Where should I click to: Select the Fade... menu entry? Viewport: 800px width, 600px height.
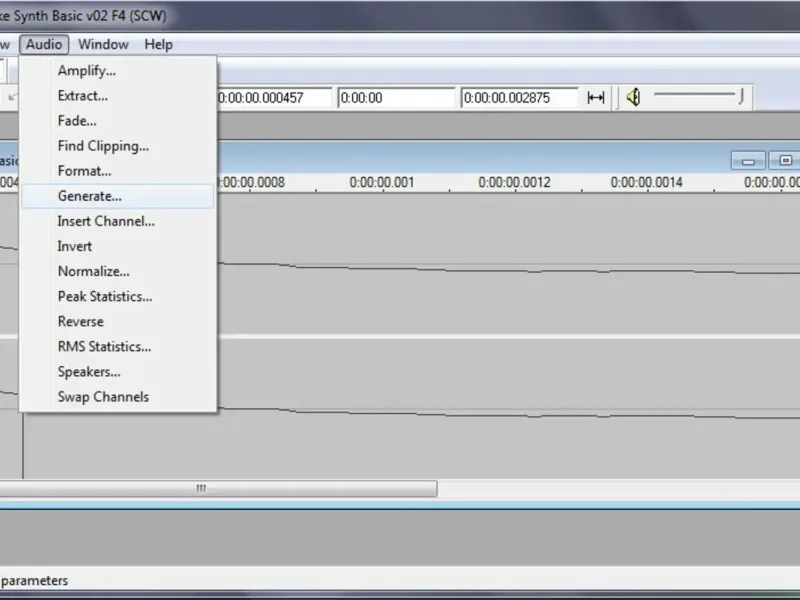tap(118, 120)
